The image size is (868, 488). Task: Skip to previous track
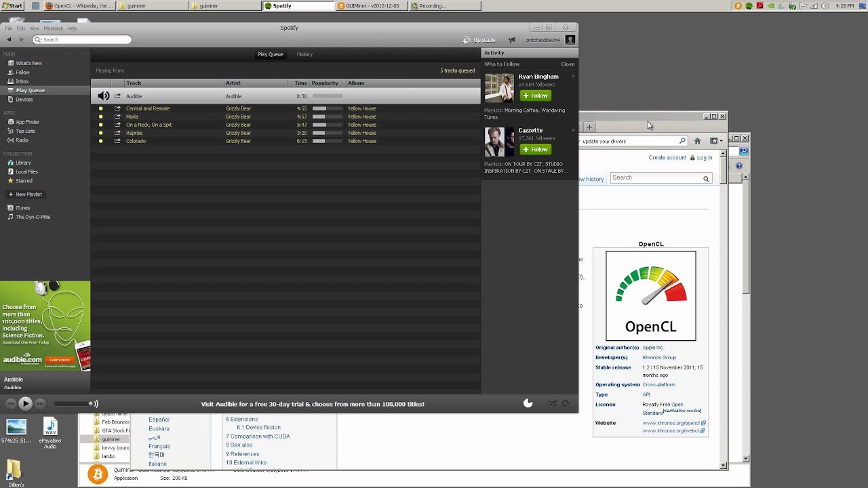(x=10, y=403)
